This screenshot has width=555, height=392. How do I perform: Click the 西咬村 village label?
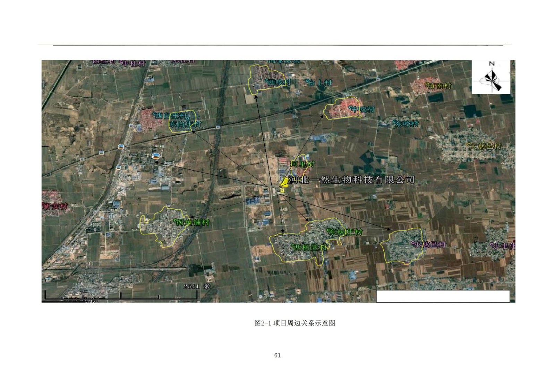[x=279, y=82]
